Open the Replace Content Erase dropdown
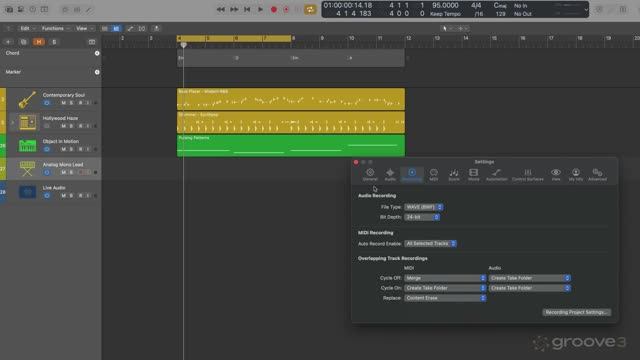 [x=445, y=298]
